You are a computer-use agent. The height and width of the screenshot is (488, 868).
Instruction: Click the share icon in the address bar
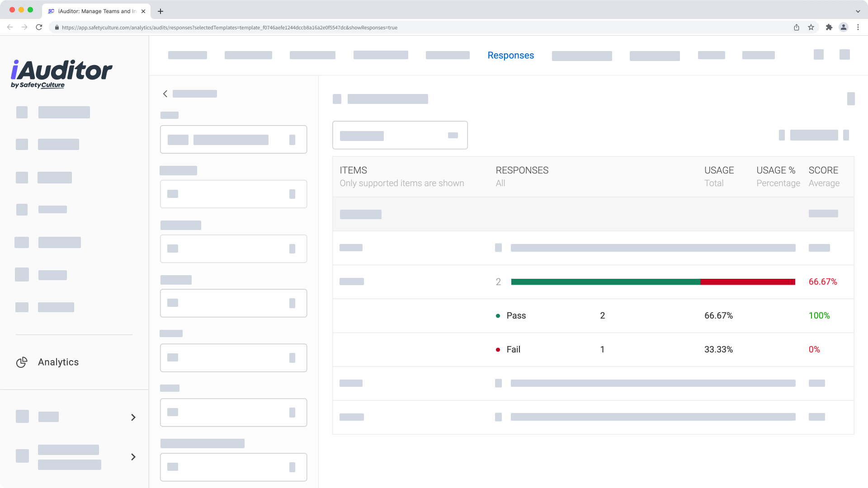pyautogui.click(x=796, y=27)
